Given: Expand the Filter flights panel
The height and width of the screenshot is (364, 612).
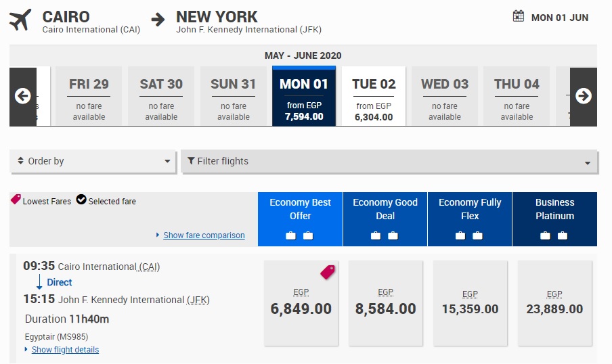Looking at the screenshot, I should pos(389,161).
